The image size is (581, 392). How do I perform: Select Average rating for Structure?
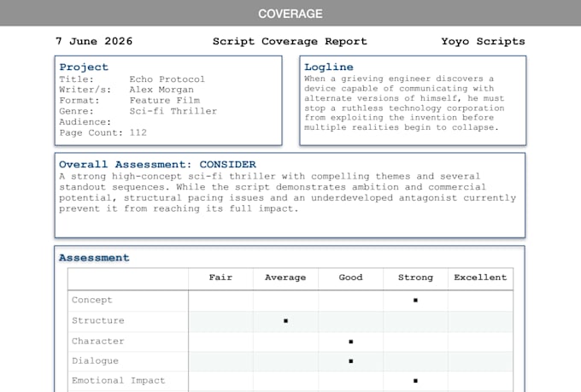coord(285,321)
